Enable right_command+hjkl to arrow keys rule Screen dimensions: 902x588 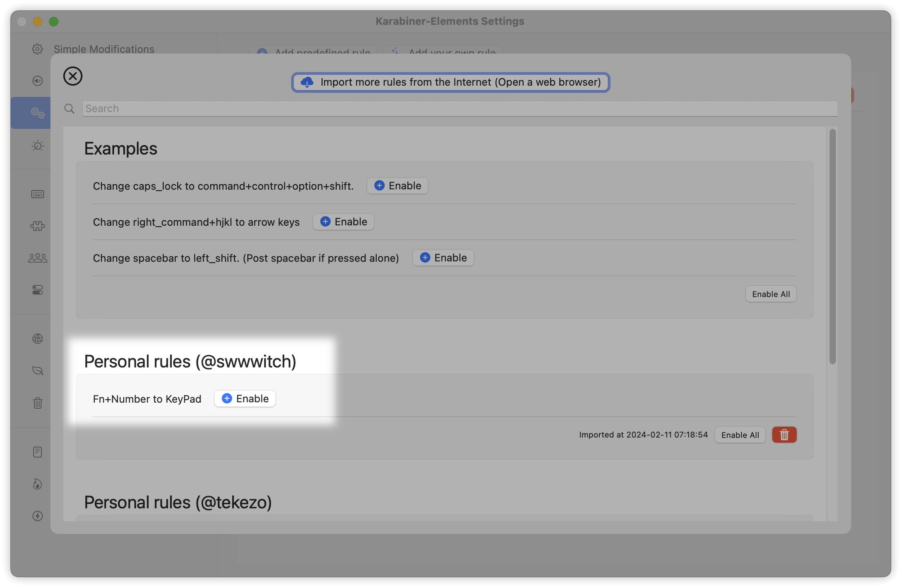[x=344, y=222]
